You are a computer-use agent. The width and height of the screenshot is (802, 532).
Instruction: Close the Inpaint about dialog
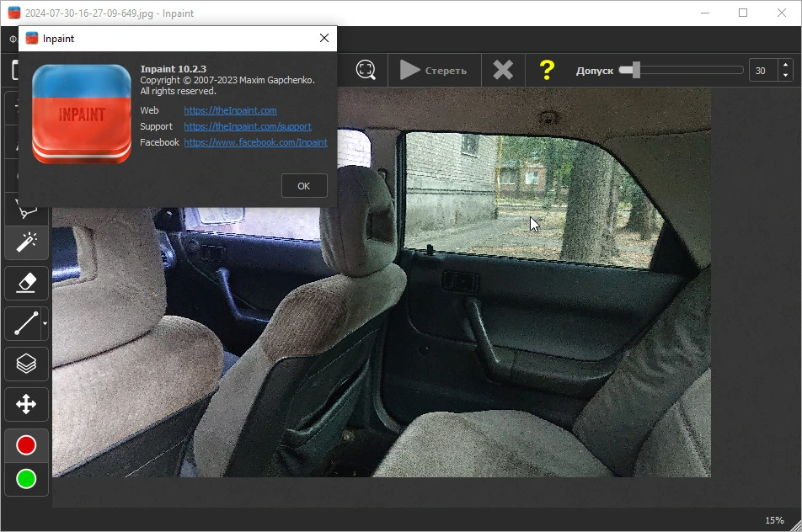[324, 39]
